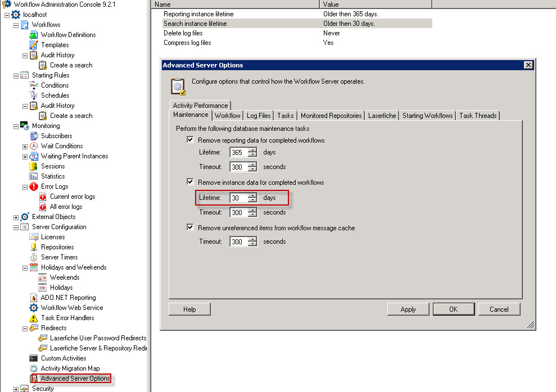
Task: Click the Workflow Definitions tree icon
Action: pyautogui.click(x=34, y=35)
